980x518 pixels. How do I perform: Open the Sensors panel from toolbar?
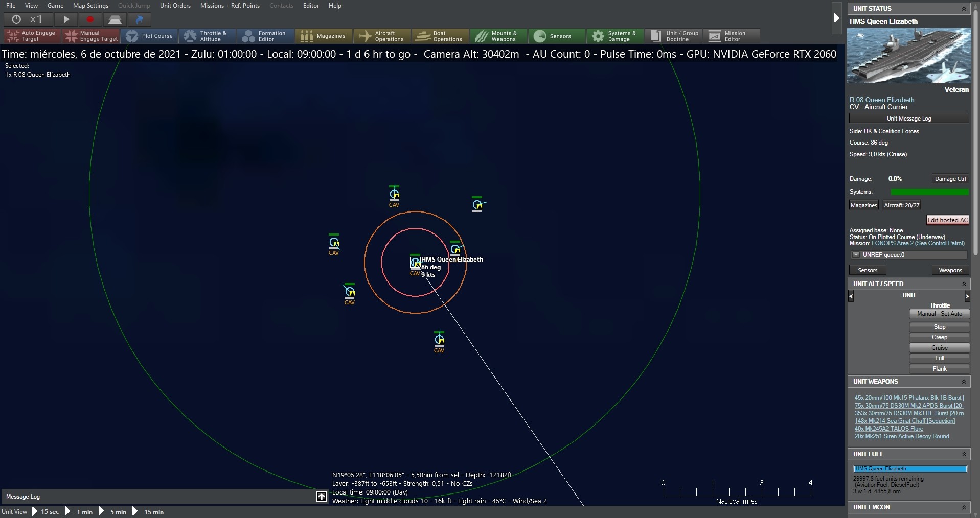[x=556, y=36]
